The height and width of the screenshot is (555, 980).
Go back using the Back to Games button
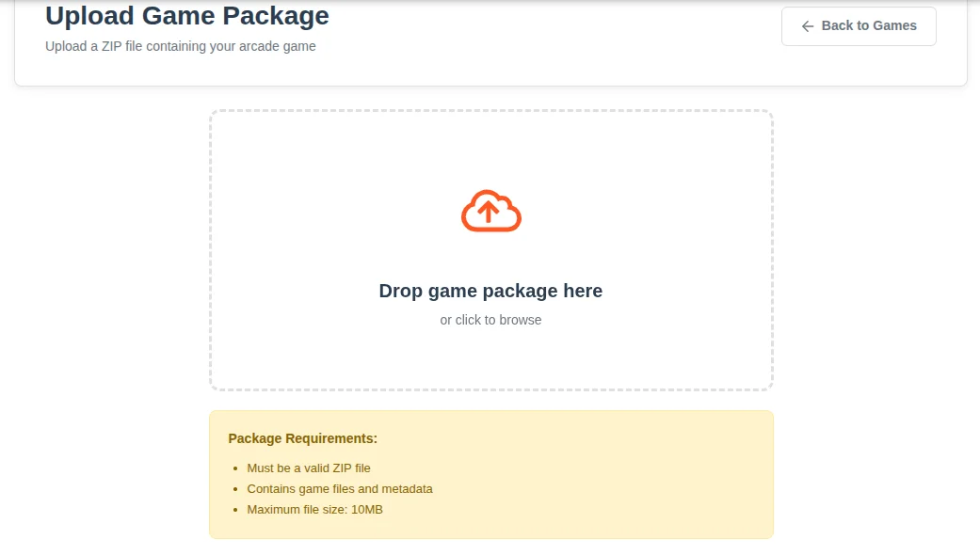tap(859, 26)
